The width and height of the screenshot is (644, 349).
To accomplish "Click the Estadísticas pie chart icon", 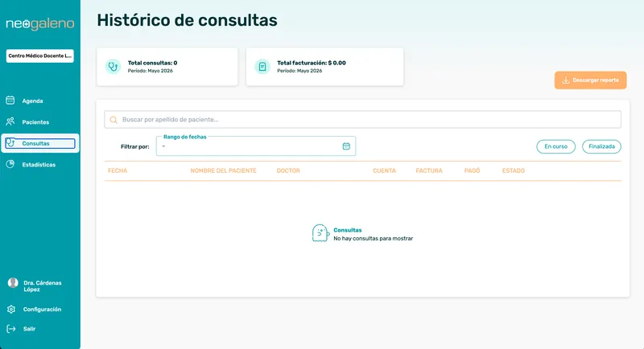I will [10, 164].
